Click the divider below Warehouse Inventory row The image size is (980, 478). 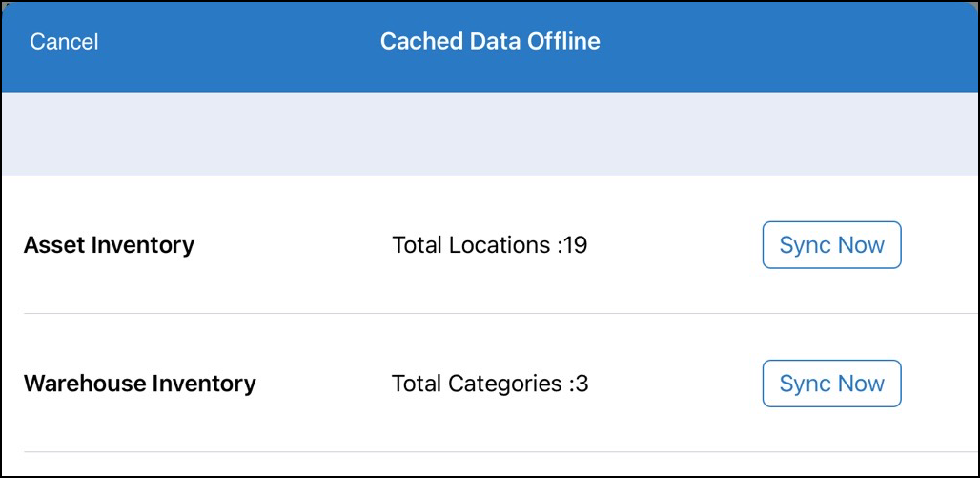tap(500, 451)
